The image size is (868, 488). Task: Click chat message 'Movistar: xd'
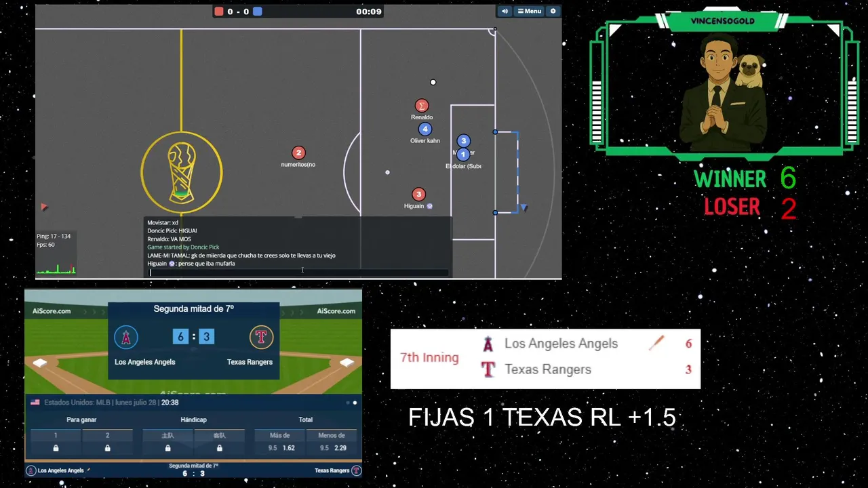[x=163, y=222]
